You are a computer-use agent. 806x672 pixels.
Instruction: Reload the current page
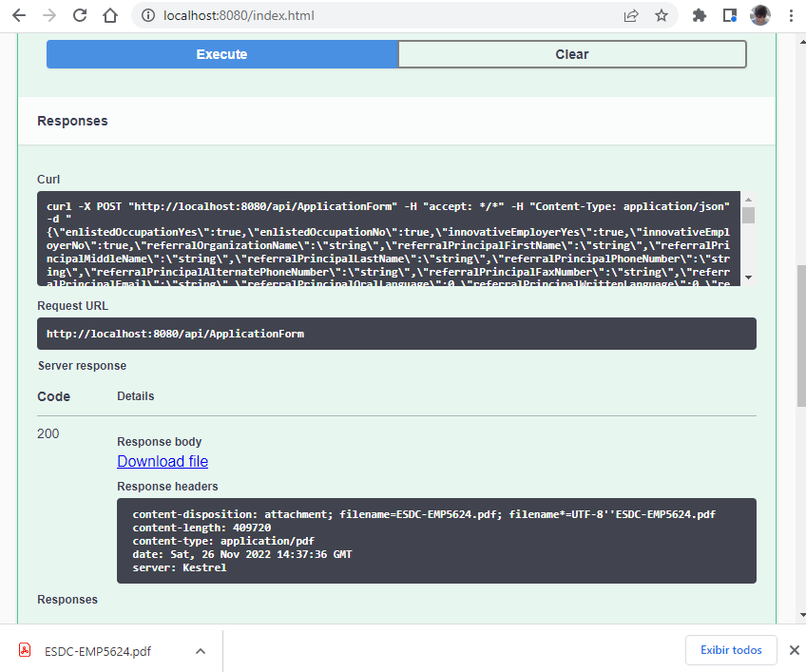coord(80,15)
